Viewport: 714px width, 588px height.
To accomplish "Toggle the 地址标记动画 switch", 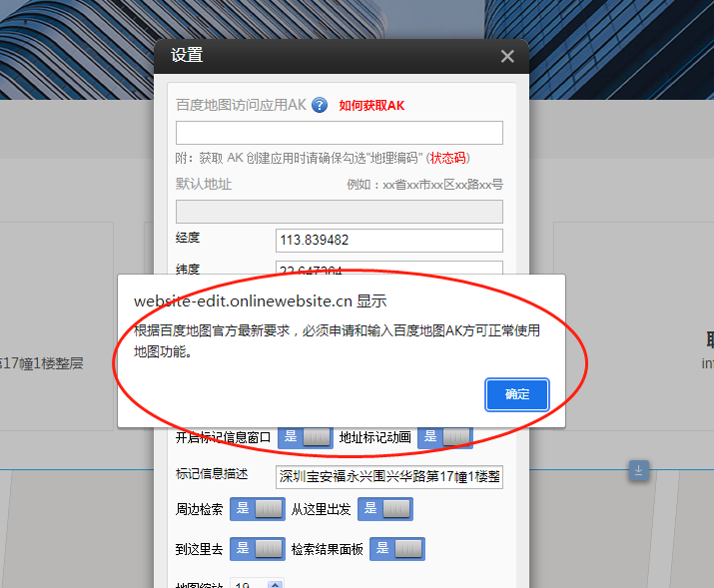I will [445, 438].
